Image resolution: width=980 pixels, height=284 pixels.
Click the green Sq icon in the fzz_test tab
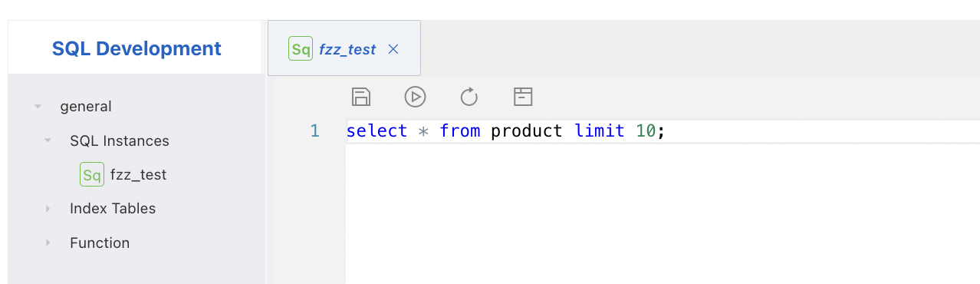click(x=301, y=49)
